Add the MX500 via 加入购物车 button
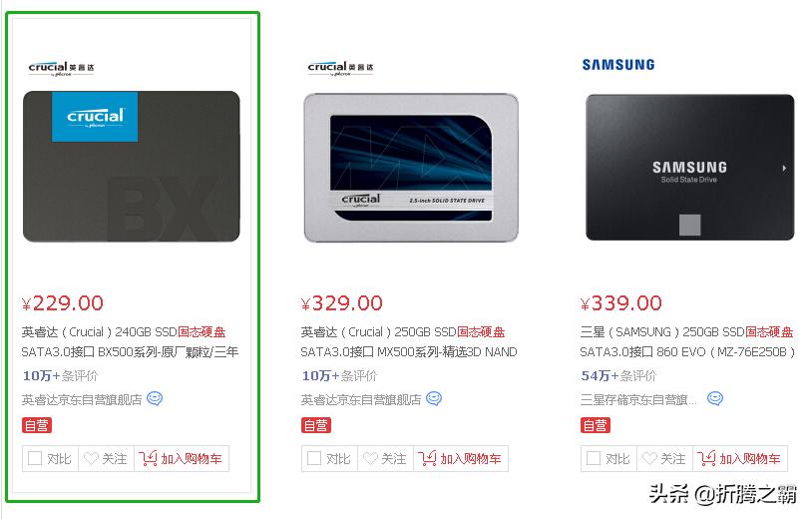 [x=461, y=458]
